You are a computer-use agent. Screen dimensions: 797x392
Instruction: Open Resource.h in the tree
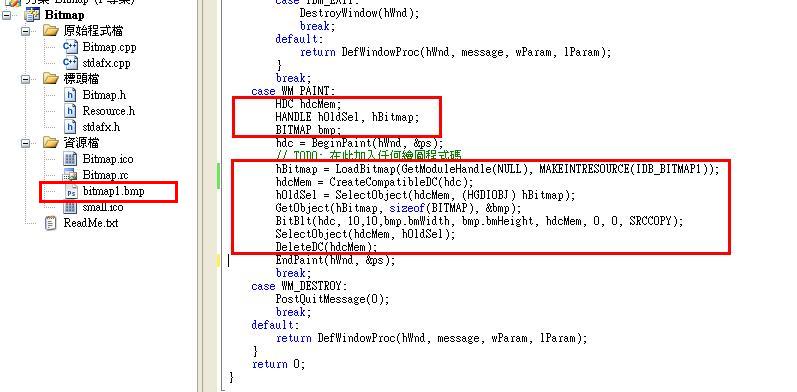point(109,111)
